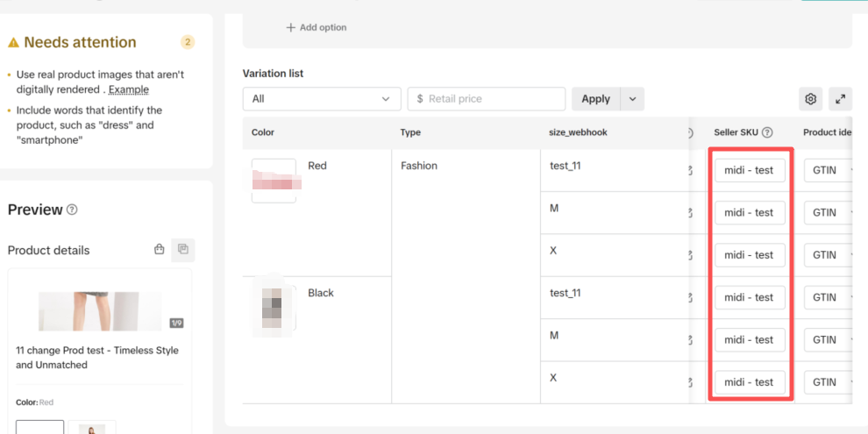Click the Needs attention warning icon

point(13,43)
